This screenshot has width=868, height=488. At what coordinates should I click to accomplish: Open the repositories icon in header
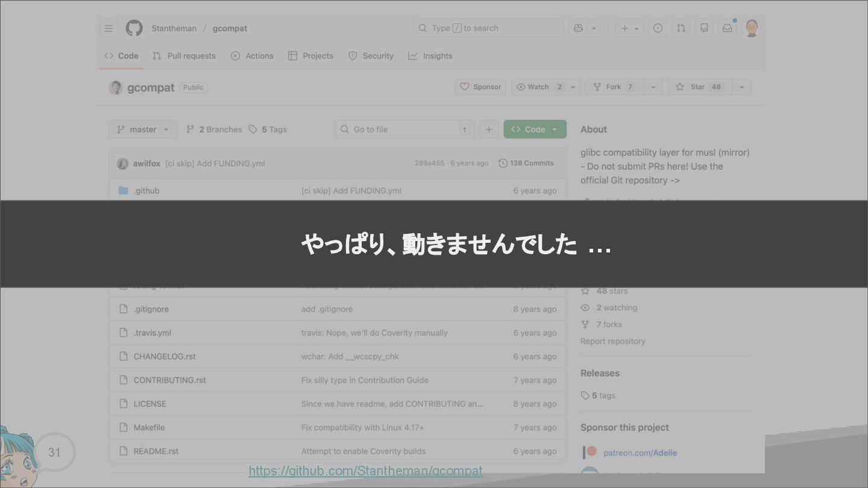pos(704,28)
